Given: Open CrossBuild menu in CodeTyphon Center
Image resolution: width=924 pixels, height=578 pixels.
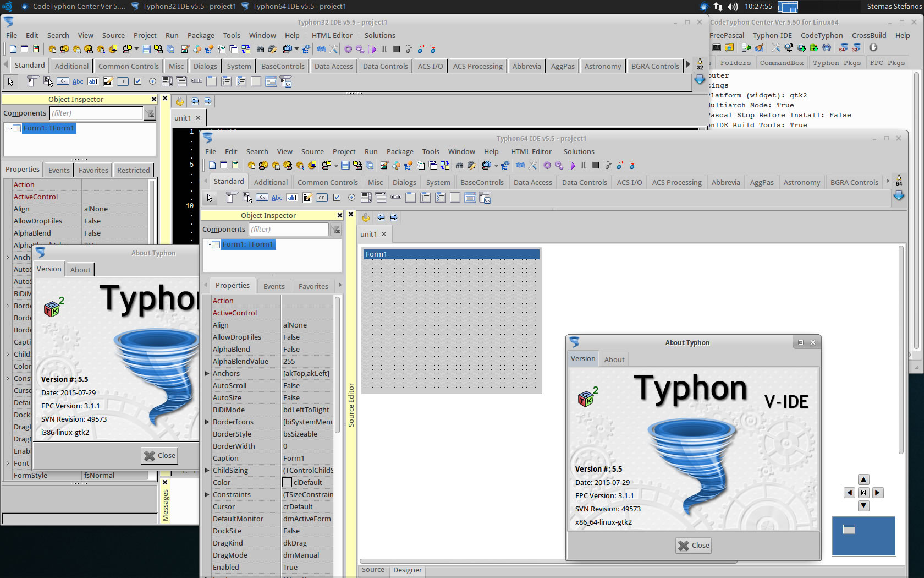Looking at the screenshot, I should pos(869,35).
